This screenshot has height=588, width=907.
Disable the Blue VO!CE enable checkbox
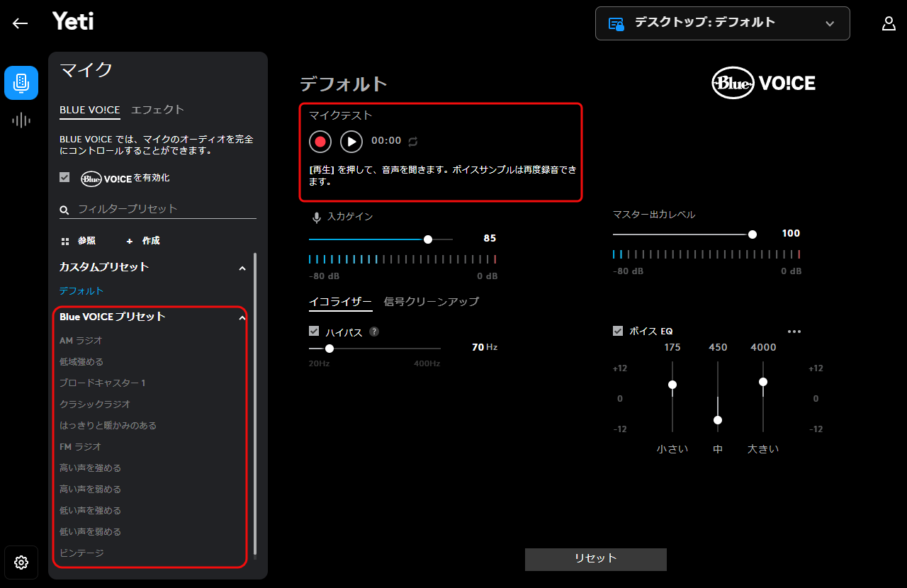(64, 177)
